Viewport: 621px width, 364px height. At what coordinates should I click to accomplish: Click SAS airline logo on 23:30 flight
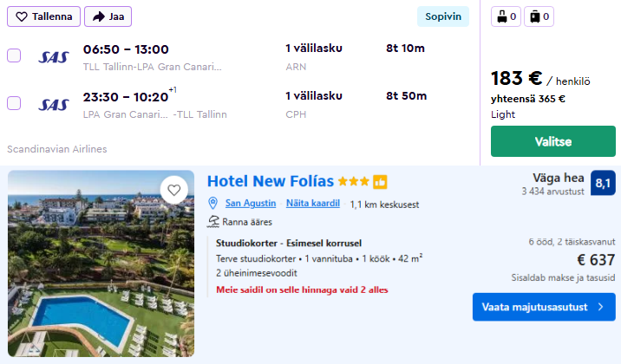[x=54, y=105]
